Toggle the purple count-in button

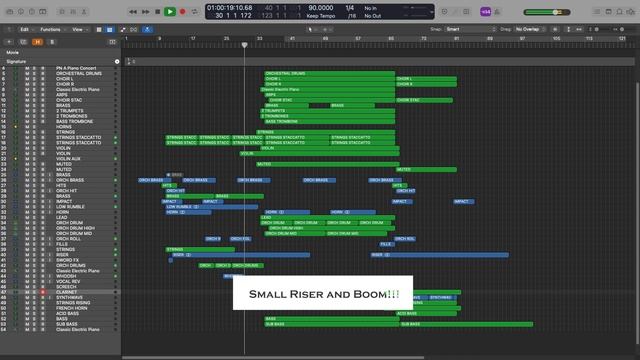tap(485, 12)
